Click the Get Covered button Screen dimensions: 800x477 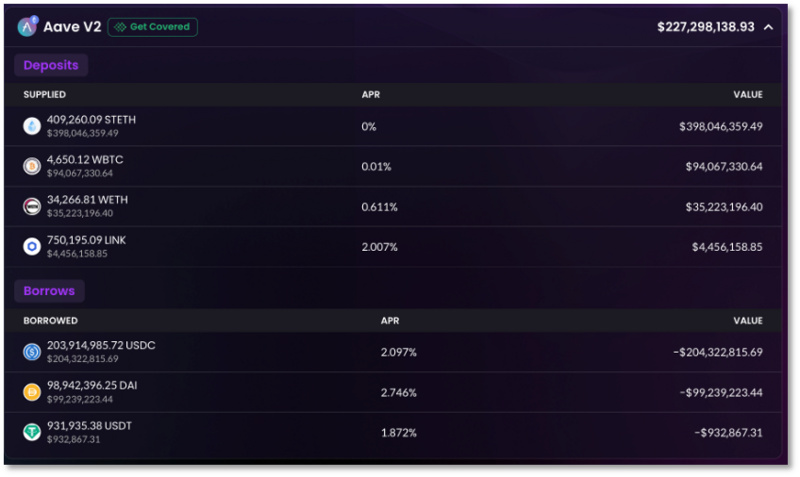[x=153, y=27]
